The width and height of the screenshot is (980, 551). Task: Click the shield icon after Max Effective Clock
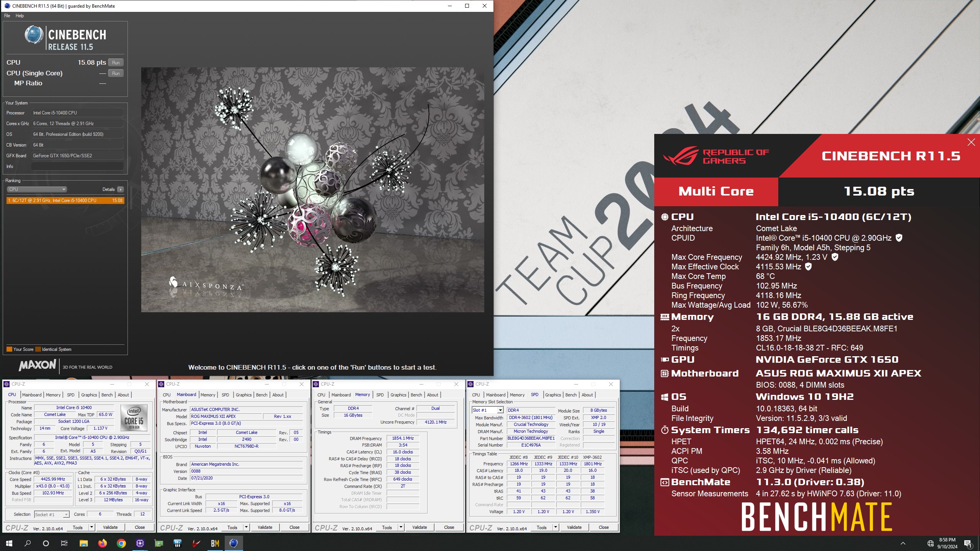(x=808, y=266)
